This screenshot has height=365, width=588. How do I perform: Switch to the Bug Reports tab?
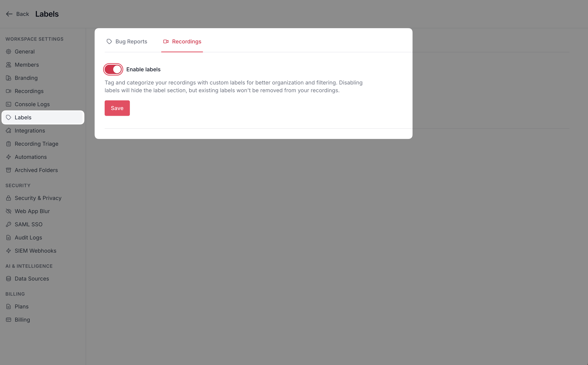(x=127, y=41)
